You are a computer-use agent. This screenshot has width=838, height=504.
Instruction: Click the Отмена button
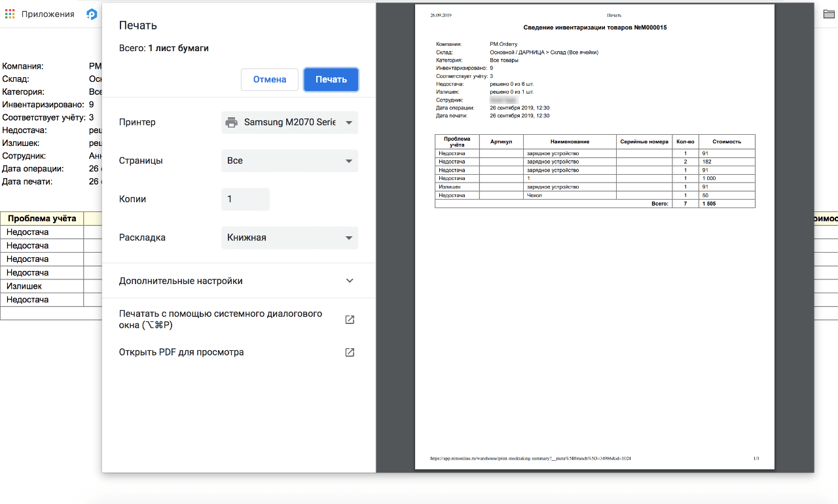[270, 79]
